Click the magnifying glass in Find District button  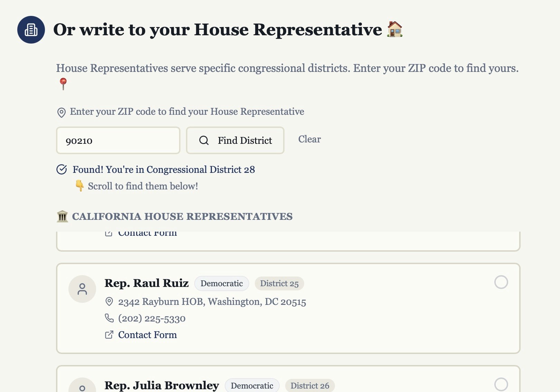click(204, 140)
